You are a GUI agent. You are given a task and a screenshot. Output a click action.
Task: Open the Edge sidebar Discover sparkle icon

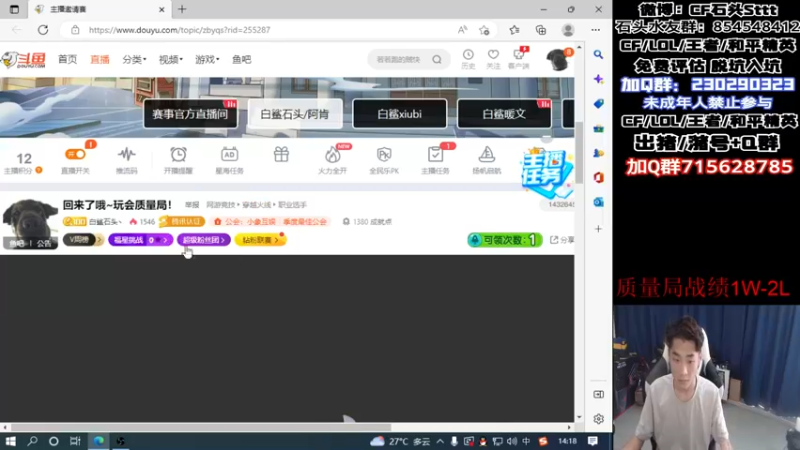click(x=598, y=79)
